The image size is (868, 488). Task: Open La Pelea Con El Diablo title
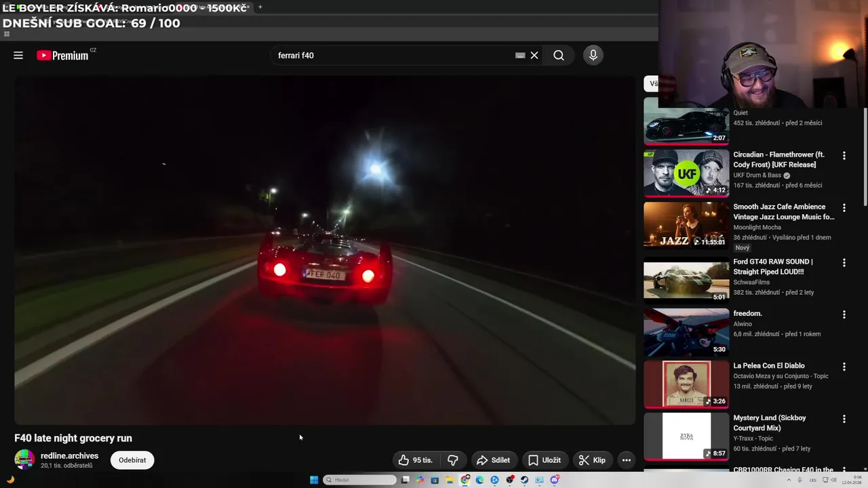tap(769, 366)
